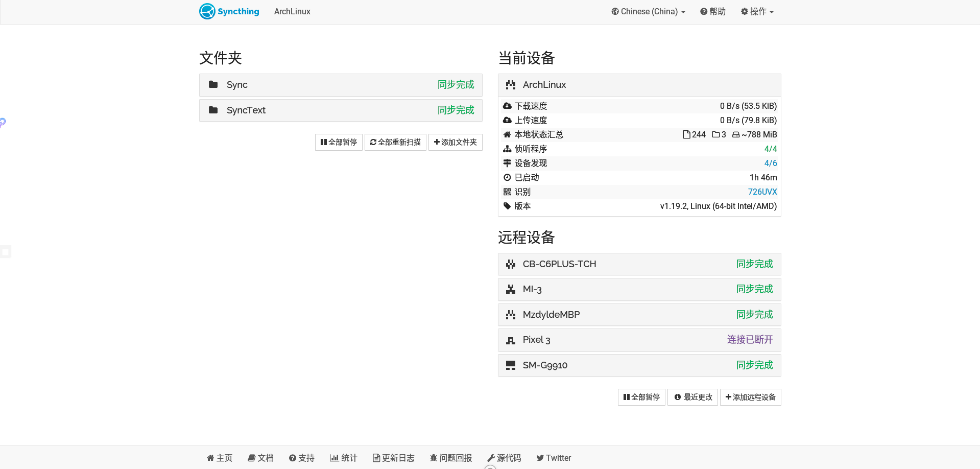This screenshot has height=469, width=980.
Task: Open the 支持 support footer link
Action: click(301, 458)
